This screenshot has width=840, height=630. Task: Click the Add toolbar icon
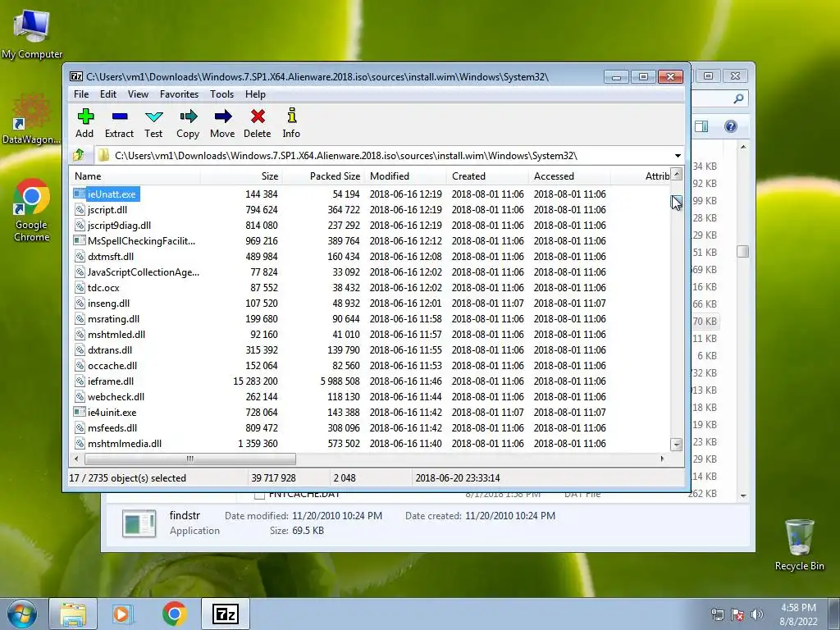click(x=84, y=123)
